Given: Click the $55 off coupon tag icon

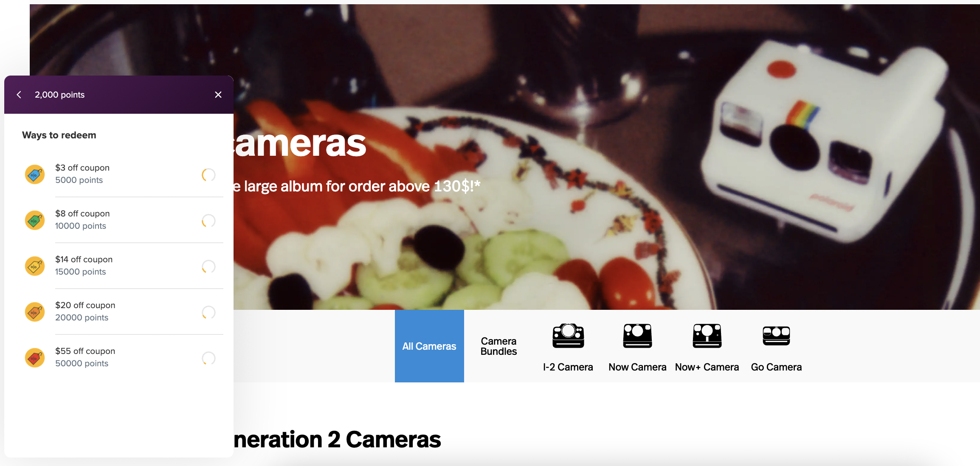Looking at the screenshot, I should (36, 356).
